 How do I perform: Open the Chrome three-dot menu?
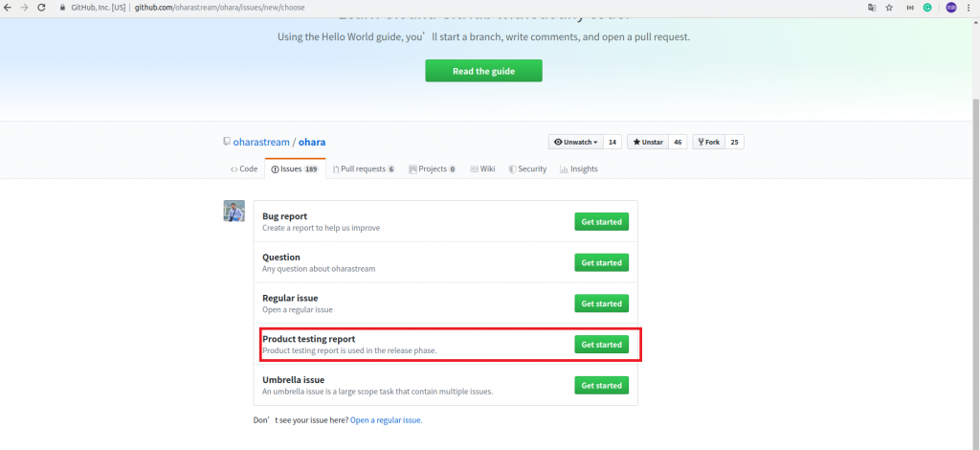(969, 8)
